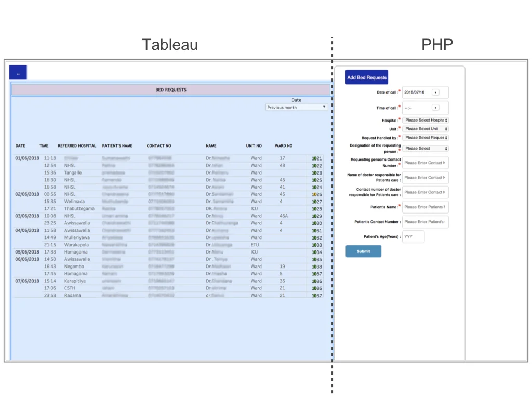Select date cell 03/06/2018
The width and height of the screenshot is (532, 399).
pos(27,216)
